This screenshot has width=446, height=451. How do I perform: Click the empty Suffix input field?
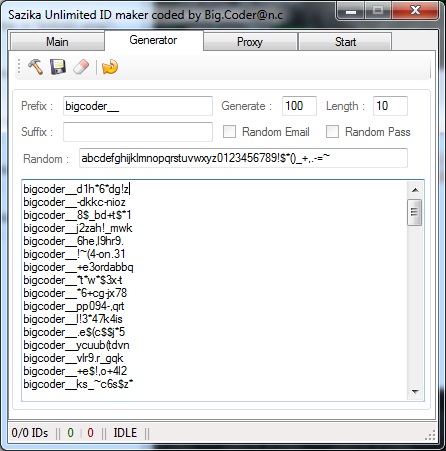coord(138,132)
